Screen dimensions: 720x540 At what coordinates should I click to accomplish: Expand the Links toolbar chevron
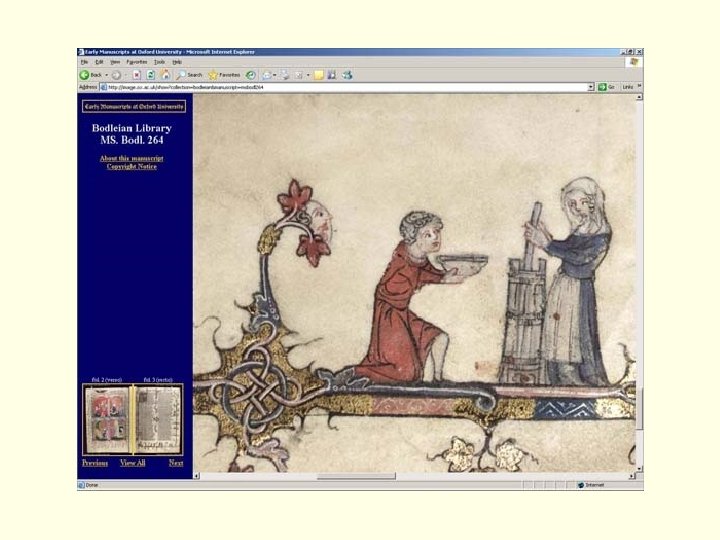point(639,86)
